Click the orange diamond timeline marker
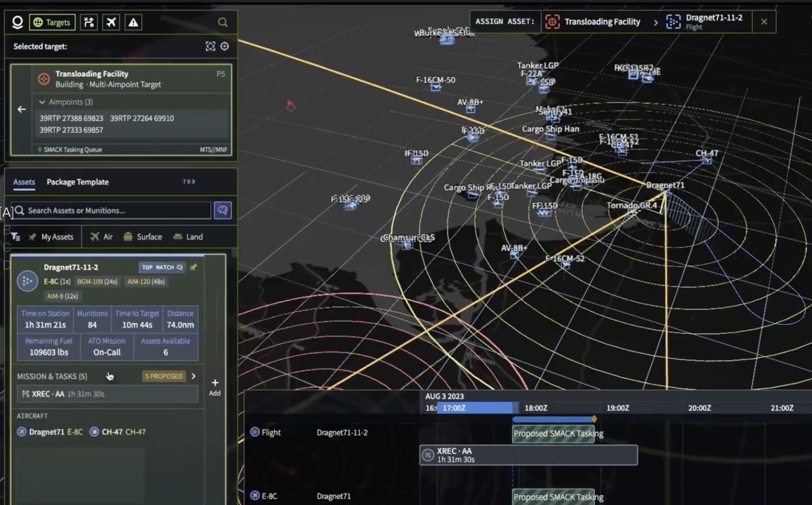 coord(594,419)
